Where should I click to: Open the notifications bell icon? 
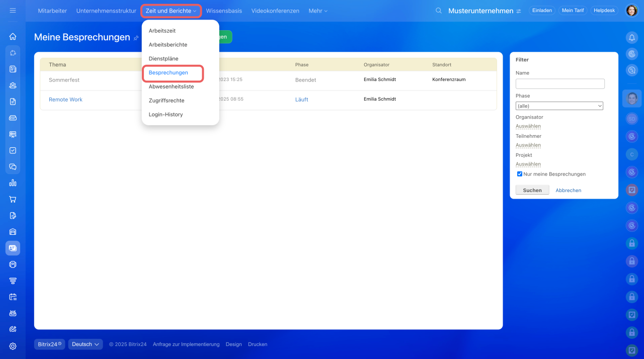click(x=632, y=37)
